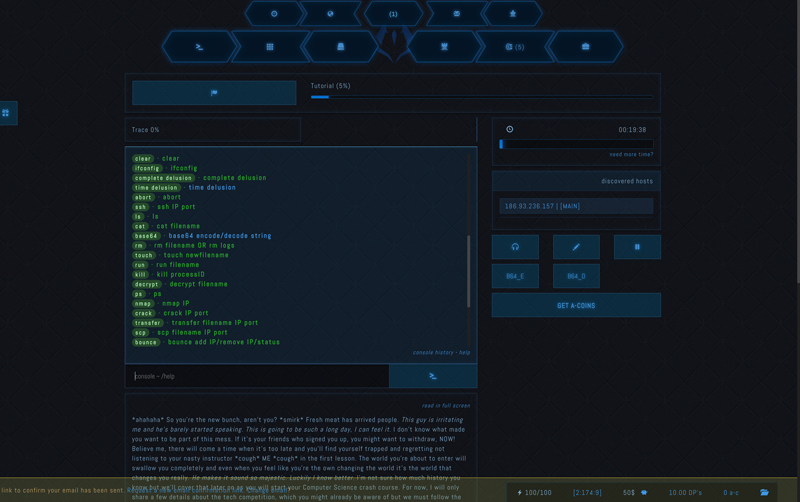Viewport: 800px width, 502px height.
Task: Click the '0 a-c' coins status
Action: [x=731, y=493]
